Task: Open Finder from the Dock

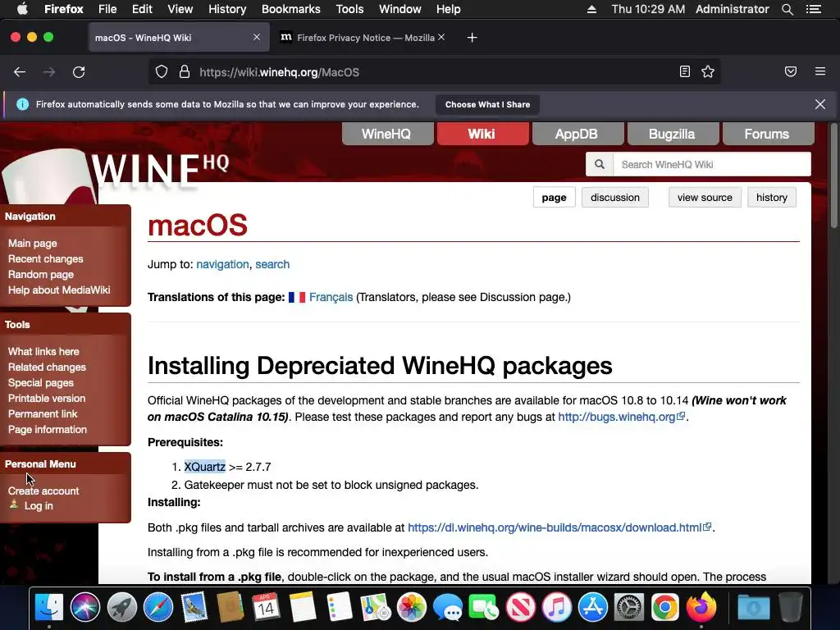Action: tap(48, 608)
